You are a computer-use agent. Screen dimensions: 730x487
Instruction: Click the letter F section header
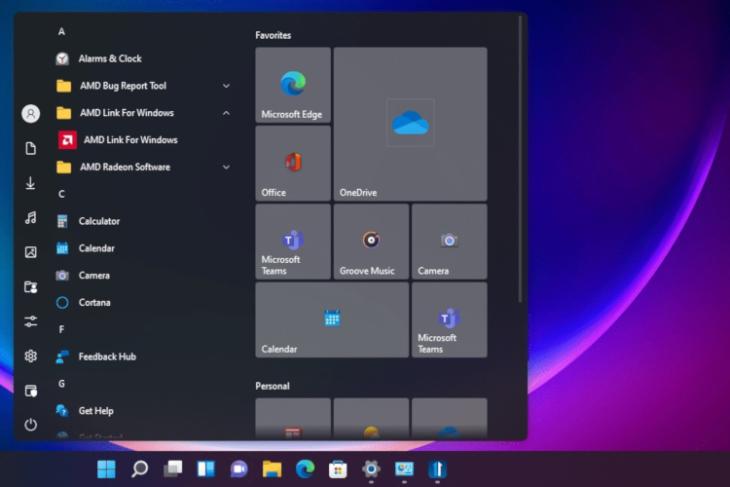(61, 330)
